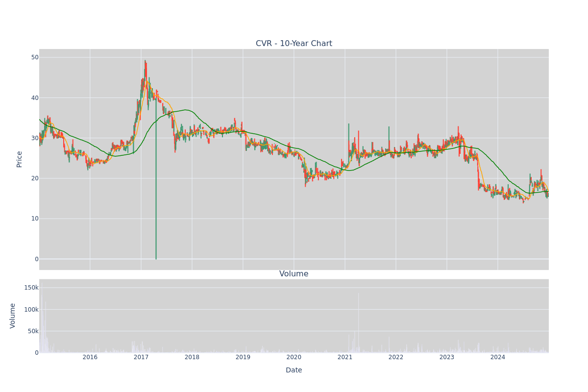
Task: Click the volume tick label 150k
Action: 31,288
